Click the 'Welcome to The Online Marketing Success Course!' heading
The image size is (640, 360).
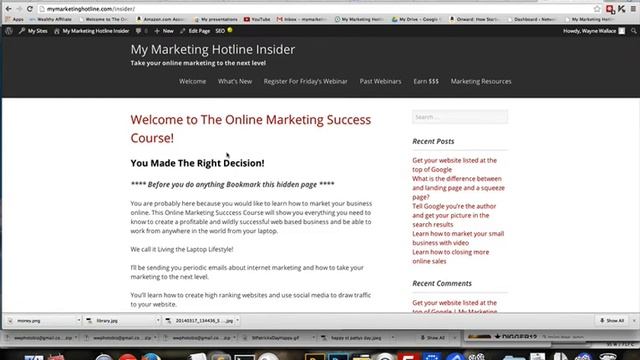[x=251, y=129]
